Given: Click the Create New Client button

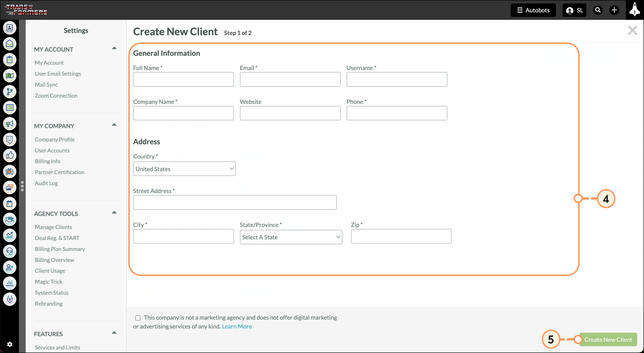Looking at the screenshot, I should coord(608,339).
